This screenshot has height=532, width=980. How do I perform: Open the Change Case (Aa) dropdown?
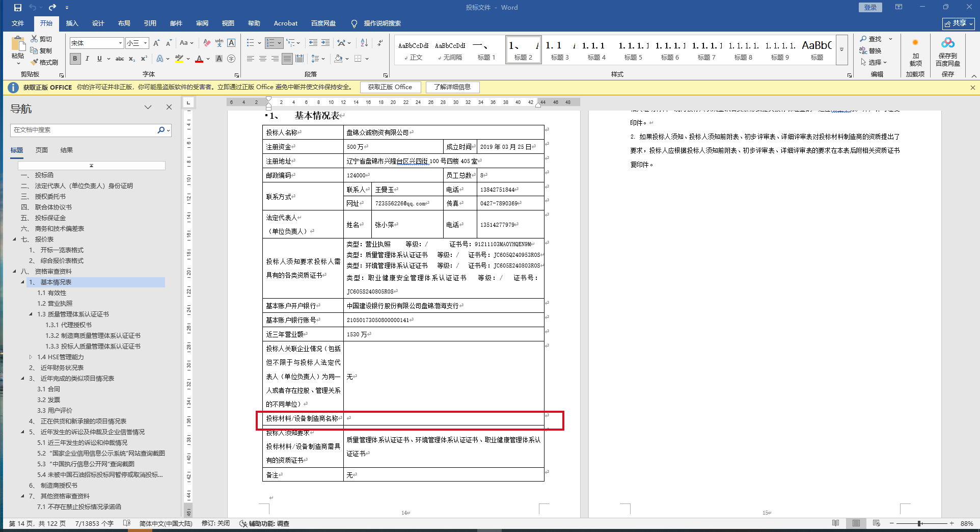click(x=186, y=43)
